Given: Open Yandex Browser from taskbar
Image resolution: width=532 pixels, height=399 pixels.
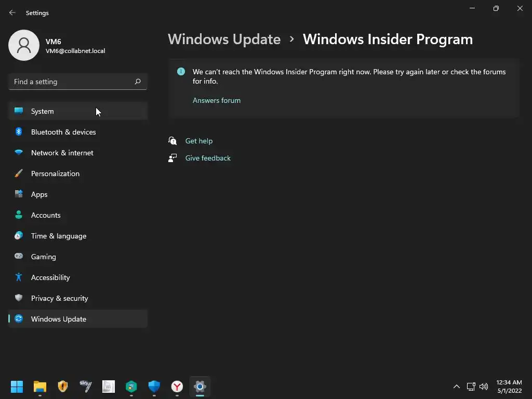Looking at the screenshot, I should point(177,387).
